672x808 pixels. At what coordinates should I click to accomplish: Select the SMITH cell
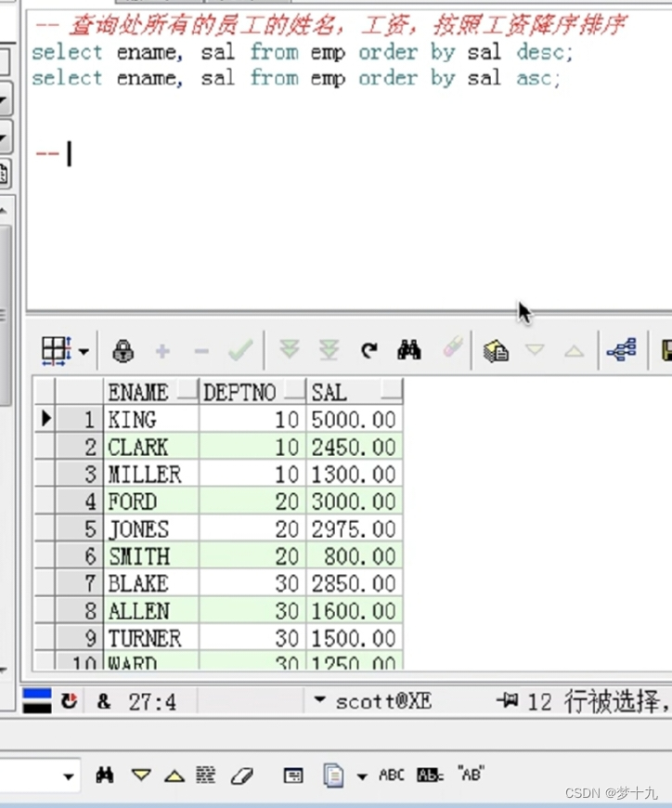coord(151,556)
